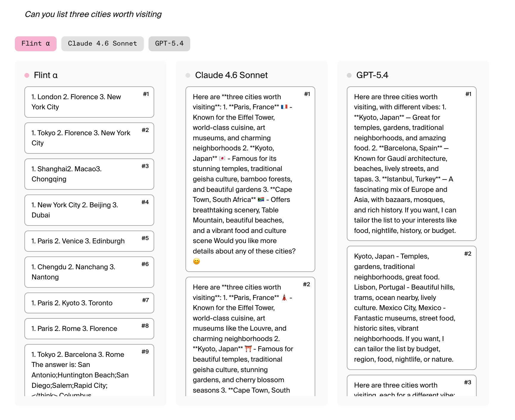515x420 pixels.
Task: Select Flint response #5 Paris Venice Edinburgh
Action: click(x=89, y=241)
